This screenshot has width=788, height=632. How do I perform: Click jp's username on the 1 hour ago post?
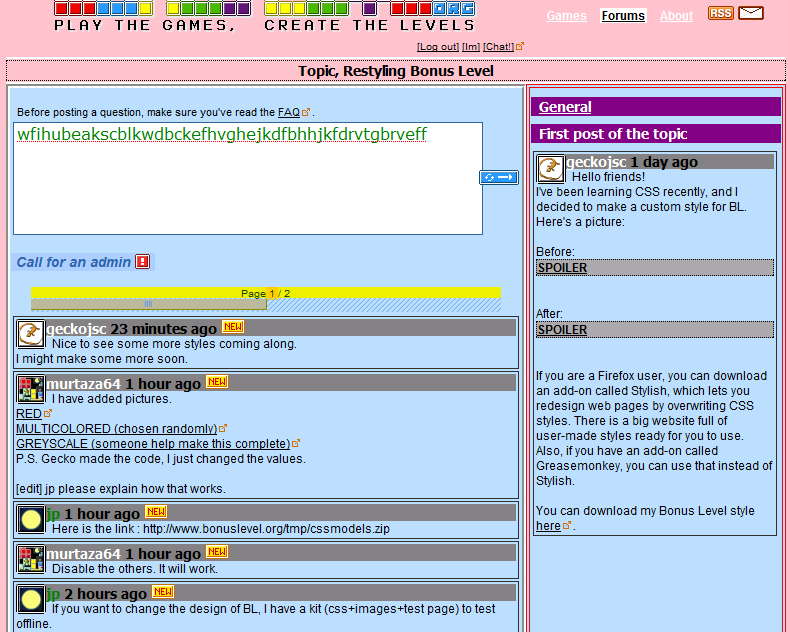(53, 514)
